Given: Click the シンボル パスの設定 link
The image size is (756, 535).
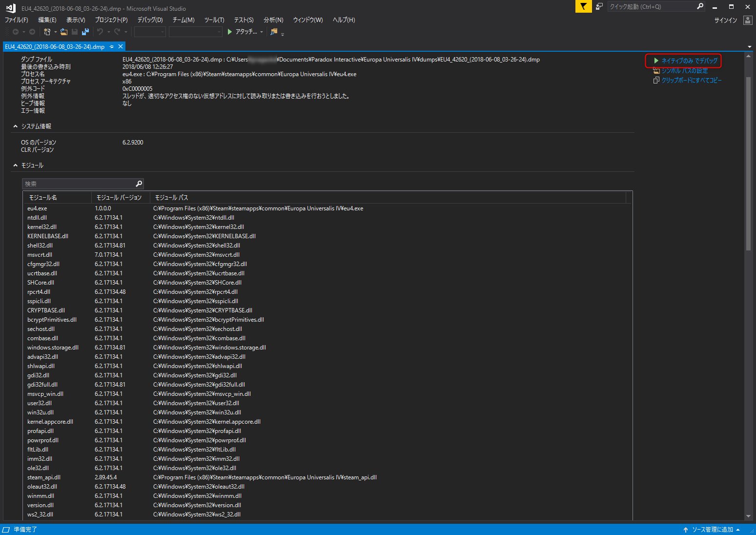Looking at the screenshot, I should coord(684,71).
